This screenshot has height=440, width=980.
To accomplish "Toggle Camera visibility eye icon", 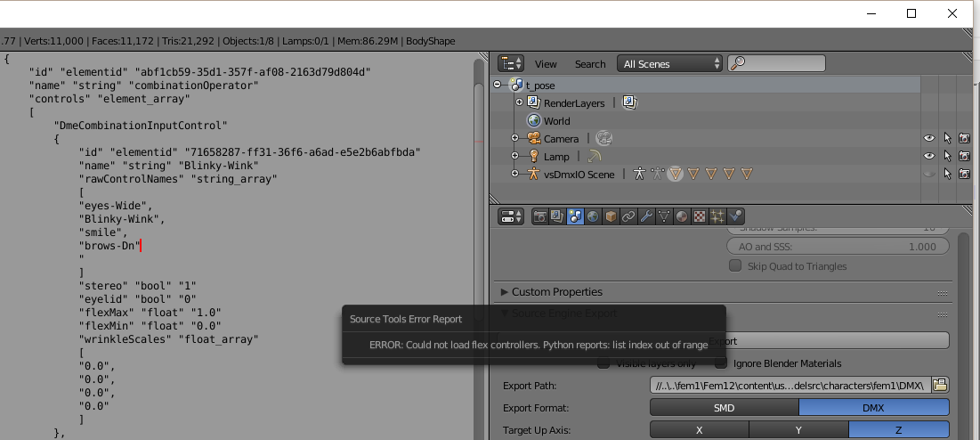I will (929, 138).
